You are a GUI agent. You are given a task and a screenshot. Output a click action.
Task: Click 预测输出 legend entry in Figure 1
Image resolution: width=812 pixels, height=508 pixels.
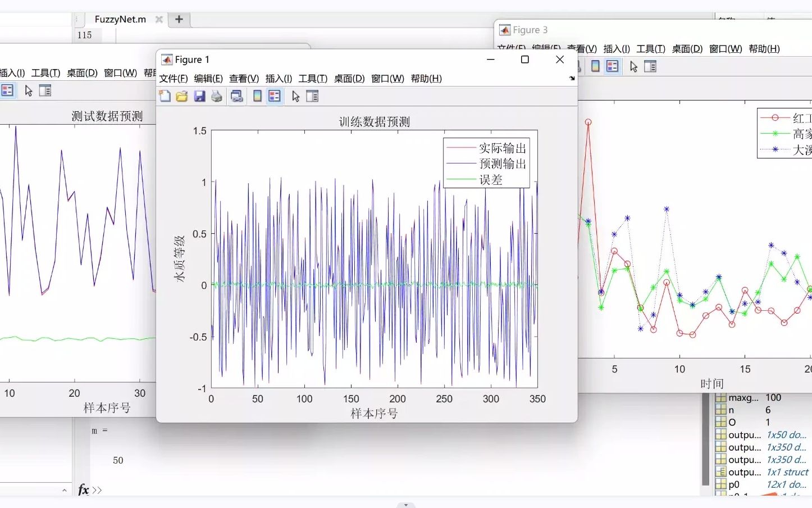pyautogui.click(x=486, y=164)
